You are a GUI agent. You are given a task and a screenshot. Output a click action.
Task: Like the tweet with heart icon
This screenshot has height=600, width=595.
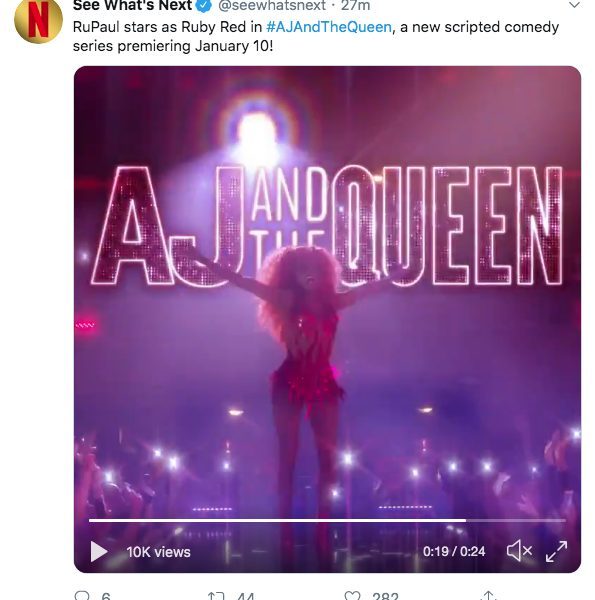click(x=352, y=596)
